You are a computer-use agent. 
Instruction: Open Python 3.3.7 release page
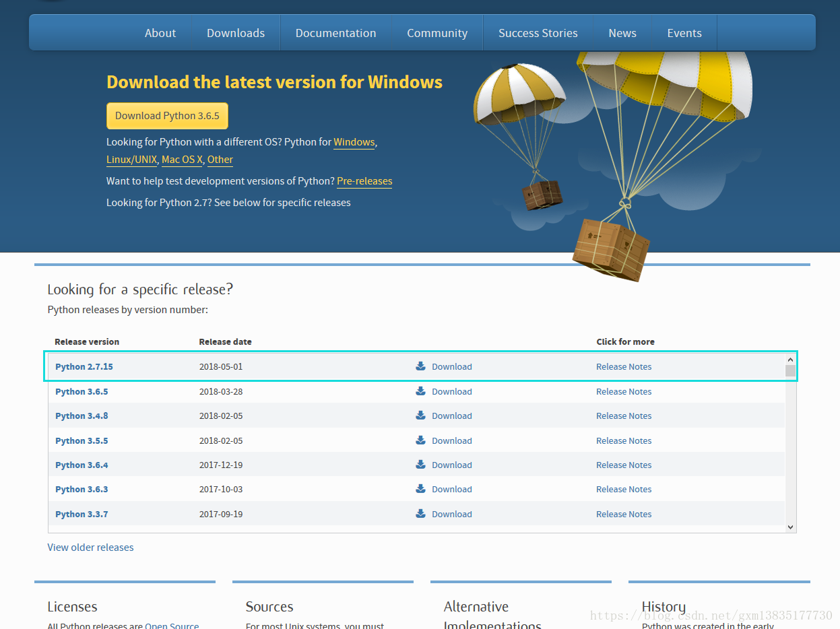(x=82, y=514)
